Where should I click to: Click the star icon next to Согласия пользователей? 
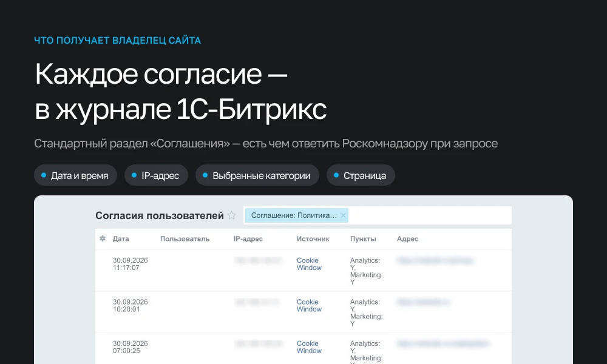(231, 215)
